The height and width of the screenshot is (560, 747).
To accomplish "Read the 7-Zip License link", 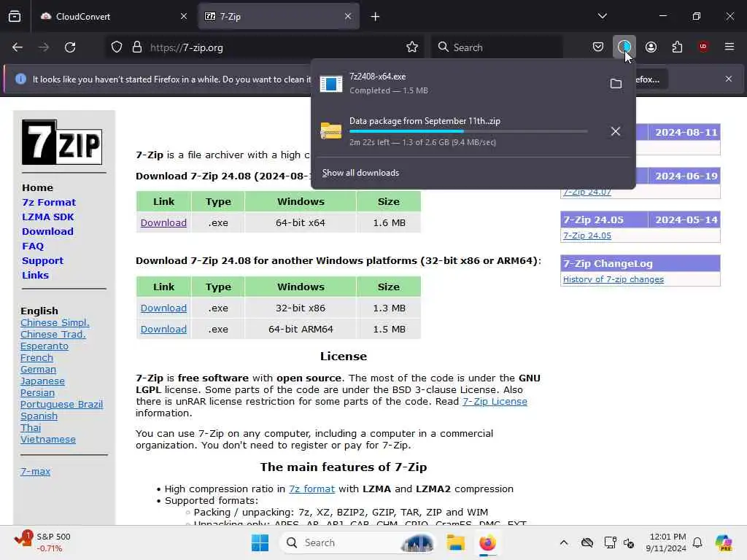I will point(495,402).
